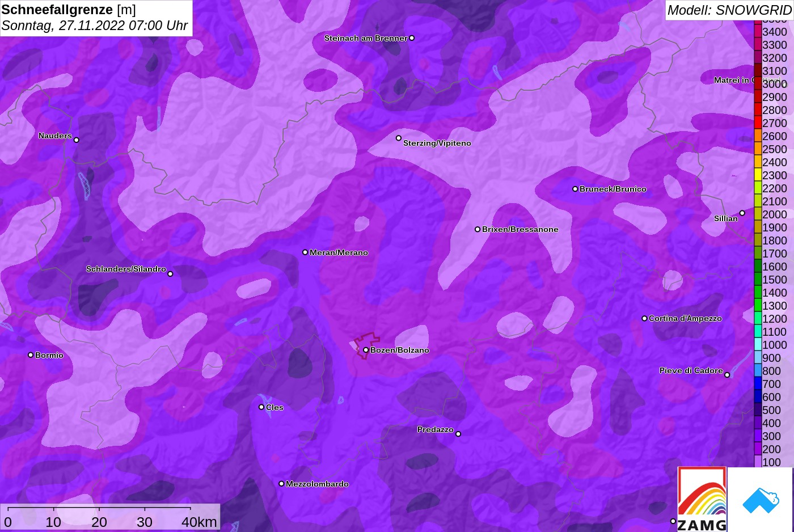Click the legend value '3400'

(x=775, y=32)
